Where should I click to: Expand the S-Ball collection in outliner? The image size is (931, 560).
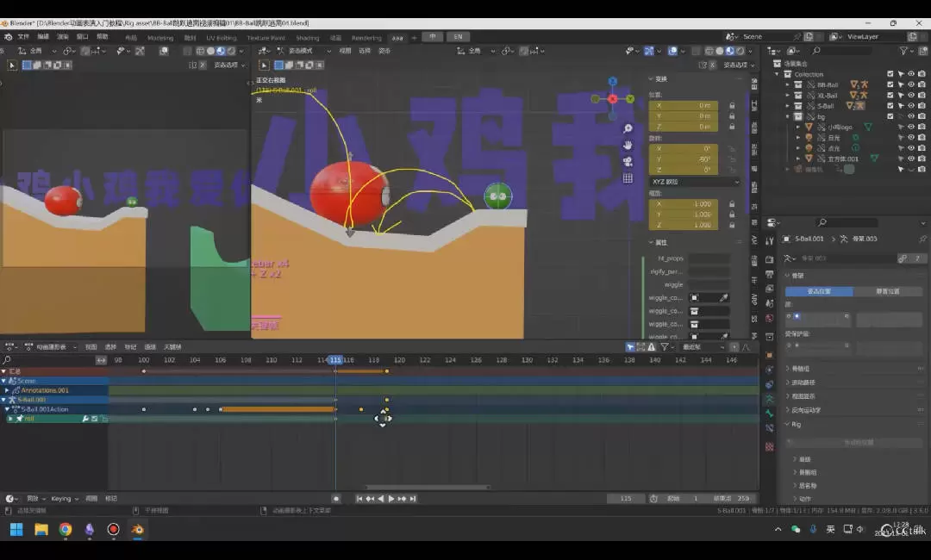[x=787, y=106]
